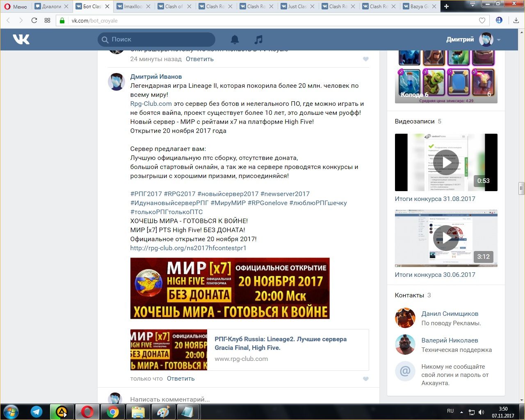Open the rpg-club.org ns2017hfcontestpr1 link

point(188,248)
